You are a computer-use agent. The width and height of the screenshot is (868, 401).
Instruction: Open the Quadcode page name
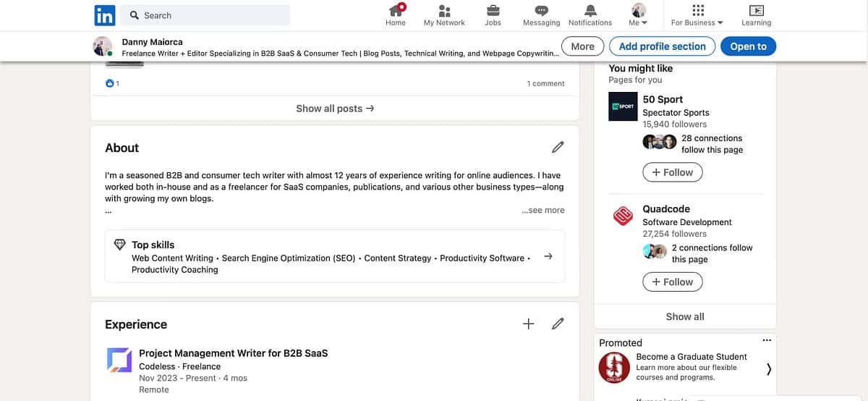666,209
